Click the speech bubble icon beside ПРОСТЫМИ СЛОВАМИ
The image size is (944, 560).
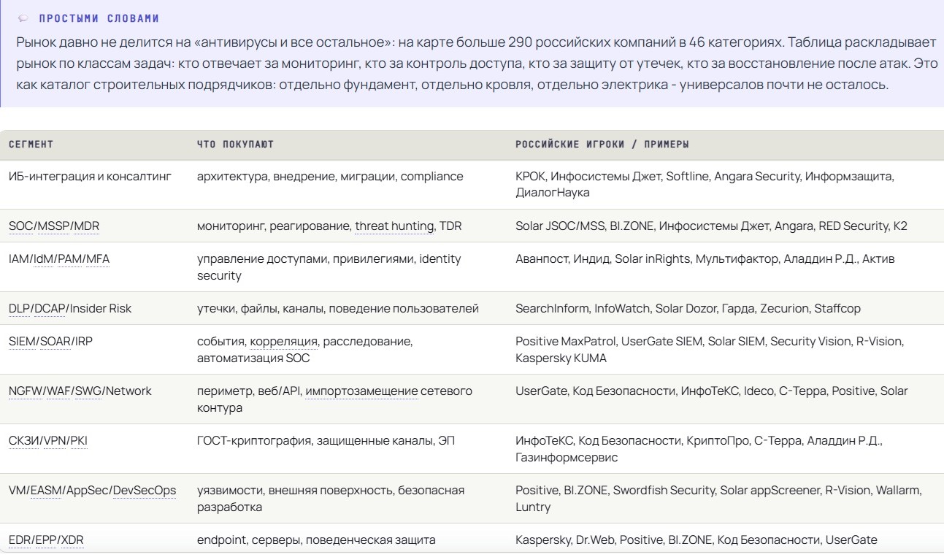click(x=23, y=18)
